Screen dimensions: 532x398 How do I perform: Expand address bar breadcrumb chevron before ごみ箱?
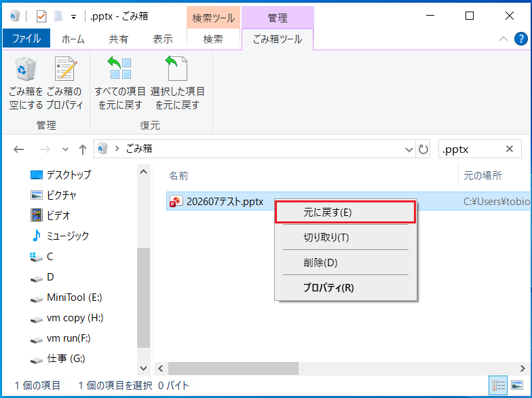117,148
